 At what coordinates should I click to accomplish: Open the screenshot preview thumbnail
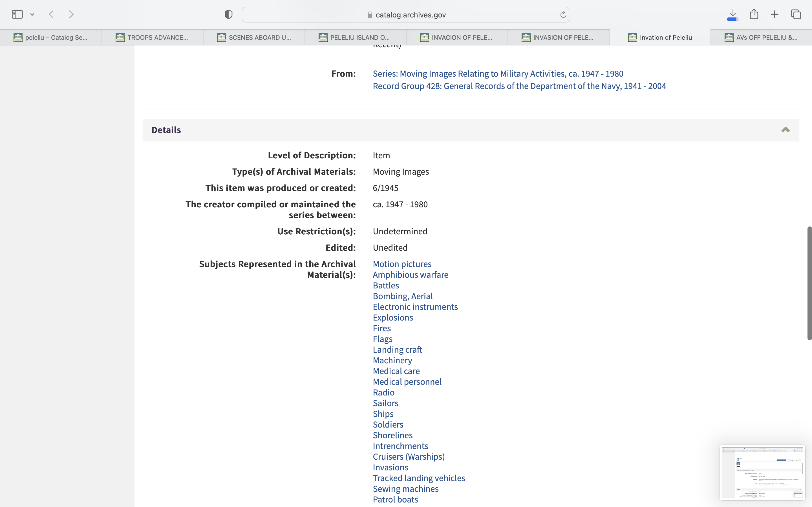click(762, 472)
